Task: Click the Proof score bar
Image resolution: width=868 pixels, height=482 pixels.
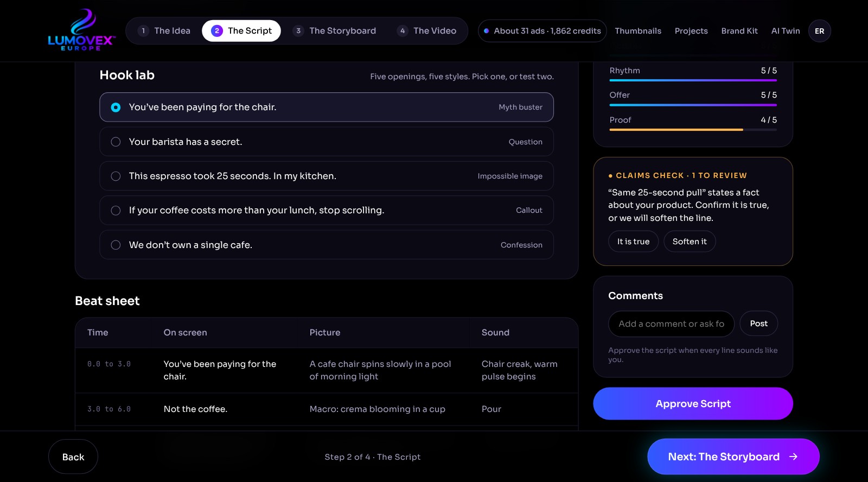Action: 693,130
